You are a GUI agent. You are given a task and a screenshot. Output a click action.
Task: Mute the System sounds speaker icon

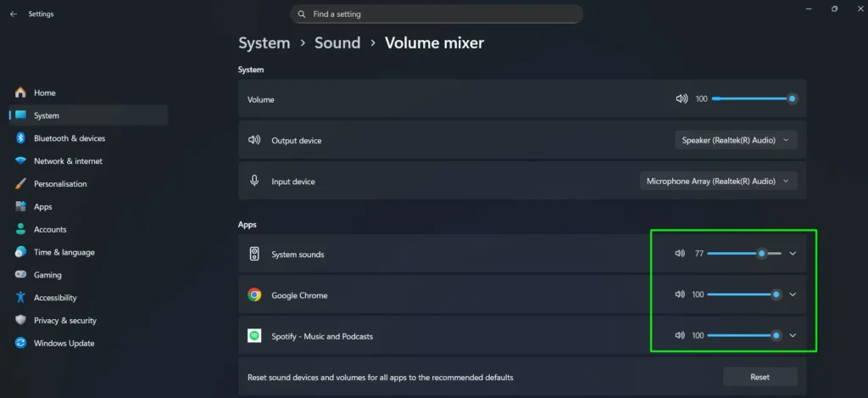click(680, 254)
